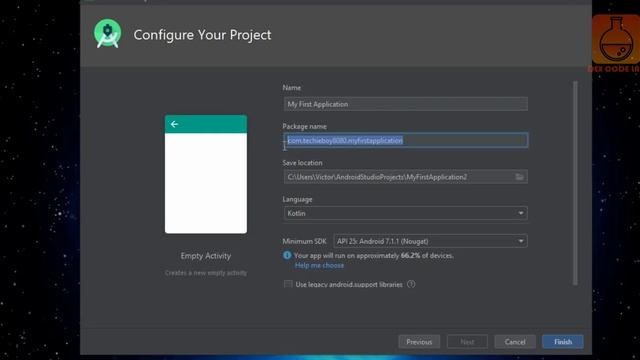Screen dimensions: 640x360
Task: Expand the Language Kotlin dropdown
Action: point(405,213)
